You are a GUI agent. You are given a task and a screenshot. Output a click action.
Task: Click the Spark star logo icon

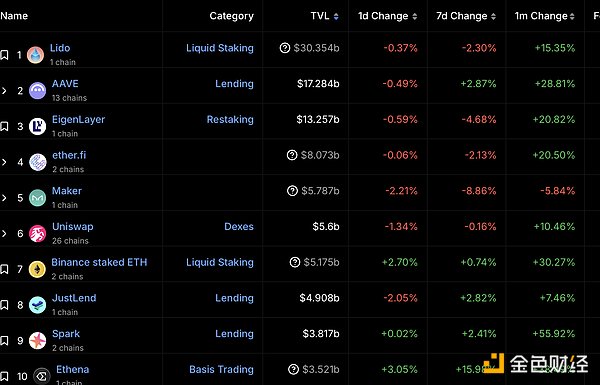(x=38, y=341)
